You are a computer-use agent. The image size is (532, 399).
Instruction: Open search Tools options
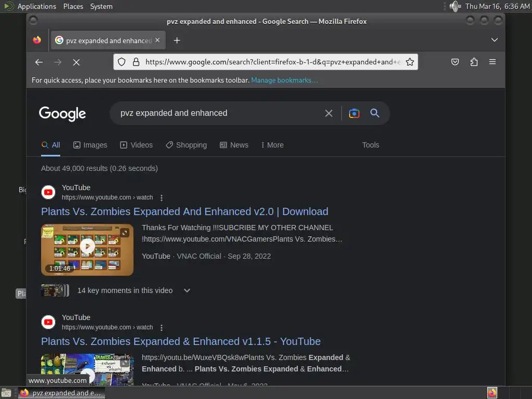pyautogui.click(x=370, y=145)
